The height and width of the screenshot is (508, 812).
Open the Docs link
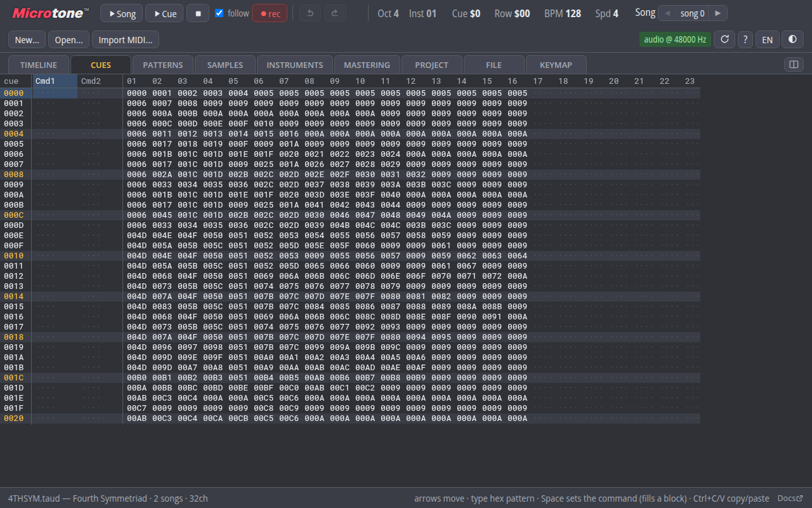(x=790, y=498)
